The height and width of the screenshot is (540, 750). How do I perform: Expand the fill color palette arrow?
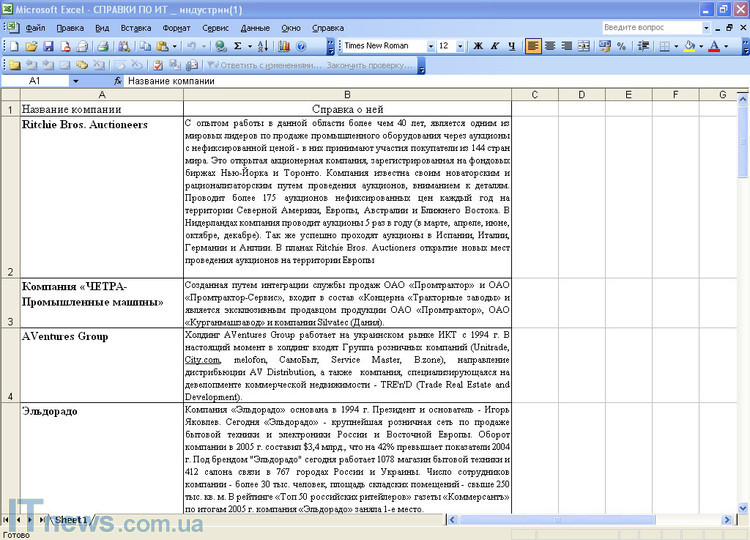coord(701,46)
